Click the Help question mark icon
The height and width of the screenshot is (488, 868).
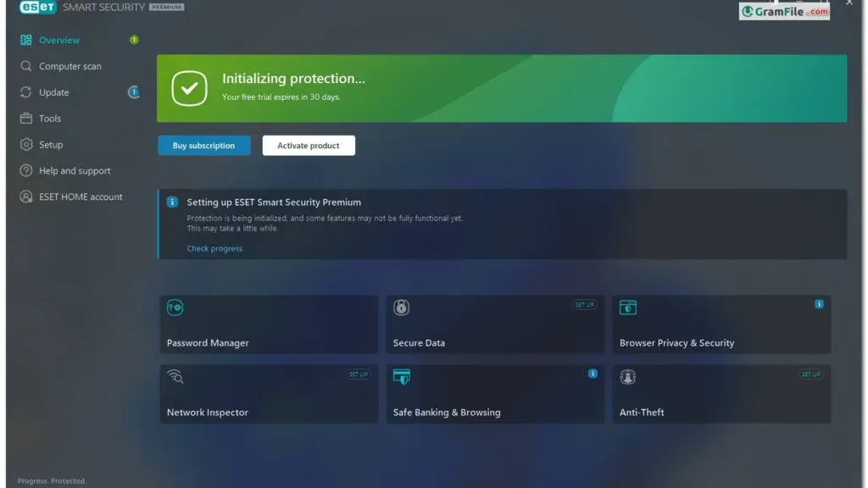point(26,170)
